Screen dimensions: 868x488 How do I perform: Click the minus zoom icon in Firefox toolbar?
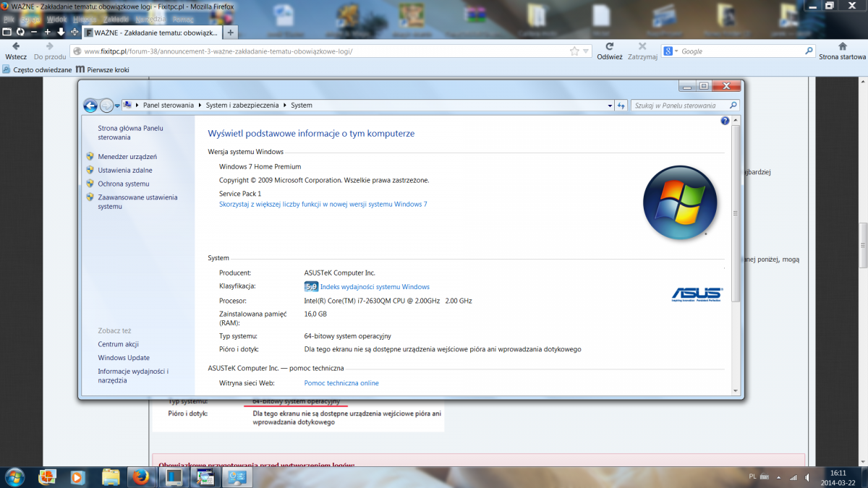[34, 33]
